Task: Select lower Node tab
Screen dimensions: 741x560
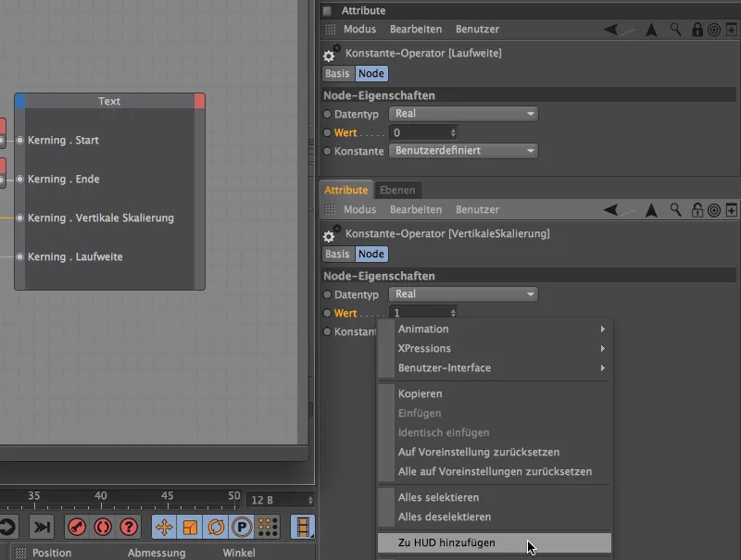Action: [x=371, y=254]
